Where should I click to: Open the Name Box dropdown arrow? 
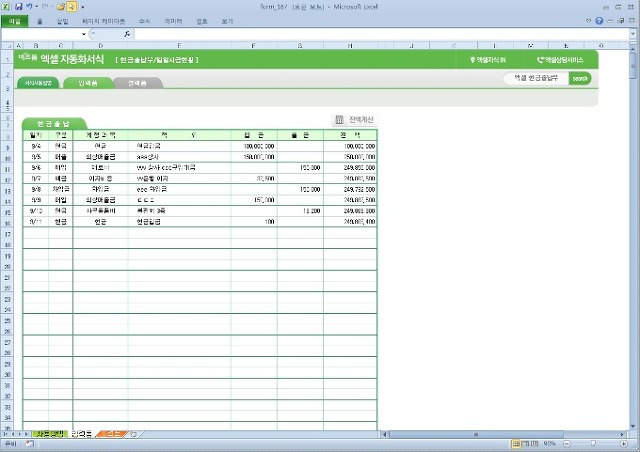pyautogui.click(x=84, y=34)
